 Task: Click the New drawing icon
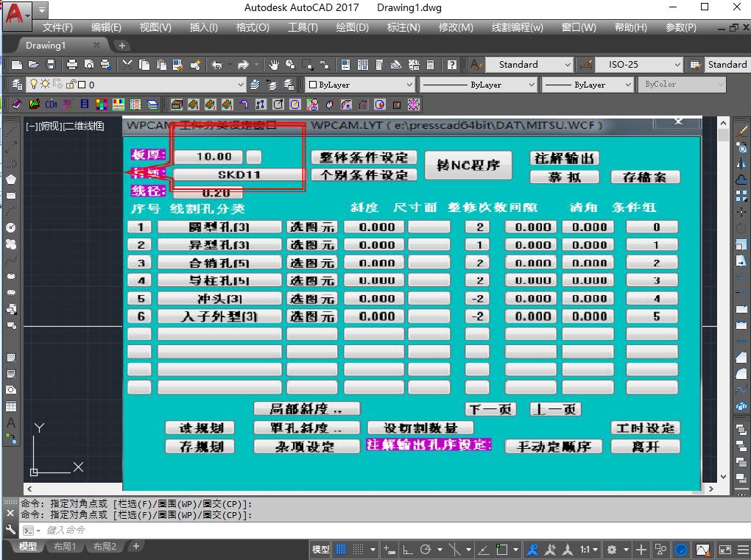17,65
